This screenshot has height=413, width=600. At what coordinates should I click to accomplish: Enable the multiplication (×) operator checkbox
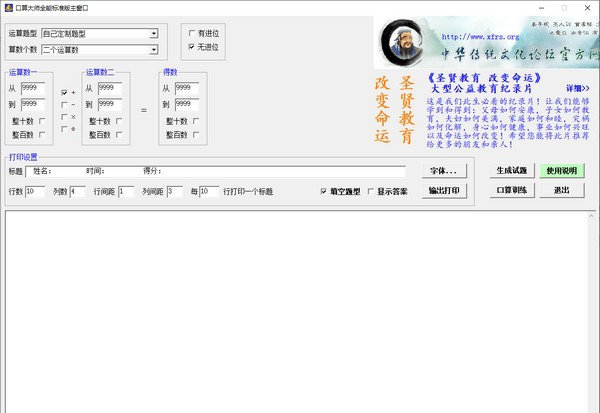(64, 117)
